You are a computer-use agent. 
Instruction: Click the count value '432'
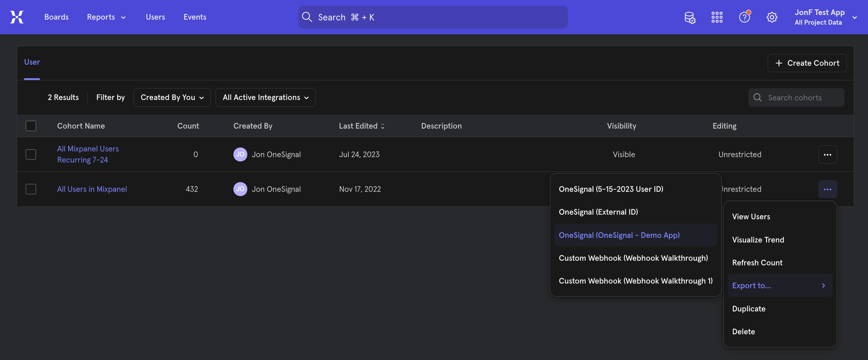pos(192,189)
